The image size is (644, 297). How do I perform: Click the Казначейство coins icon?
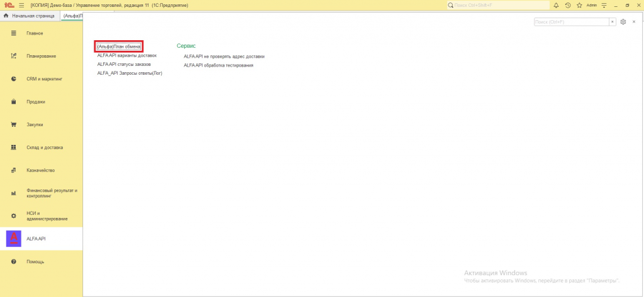[14, 170]
